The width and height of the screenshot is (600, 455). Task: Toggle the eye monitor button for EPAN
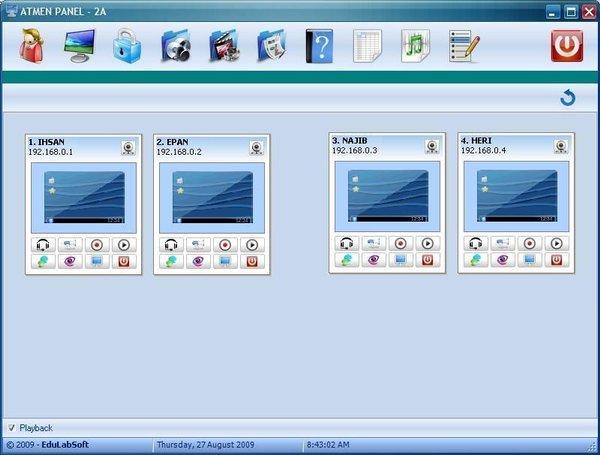pos(197,260)
